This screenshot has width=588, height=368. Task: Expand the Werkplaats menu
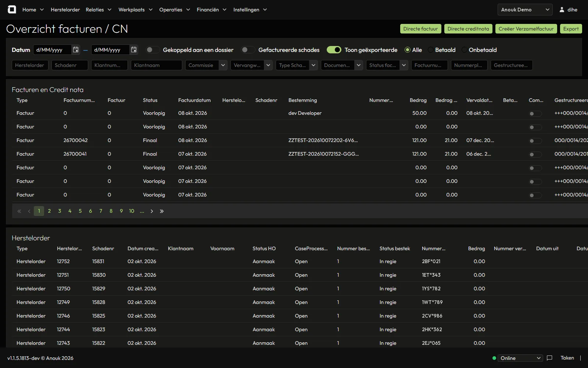pyautogui.click(x=135, y=10)
